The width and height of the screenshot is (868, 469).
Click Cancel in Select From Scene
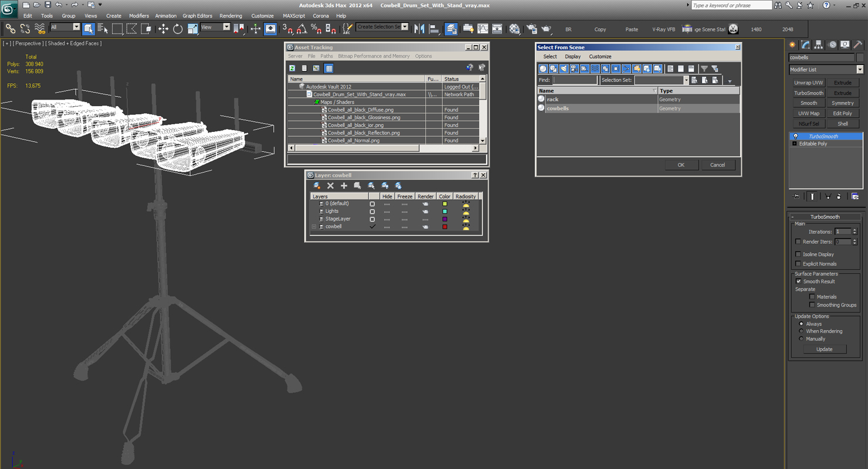[x=718, y=165]
